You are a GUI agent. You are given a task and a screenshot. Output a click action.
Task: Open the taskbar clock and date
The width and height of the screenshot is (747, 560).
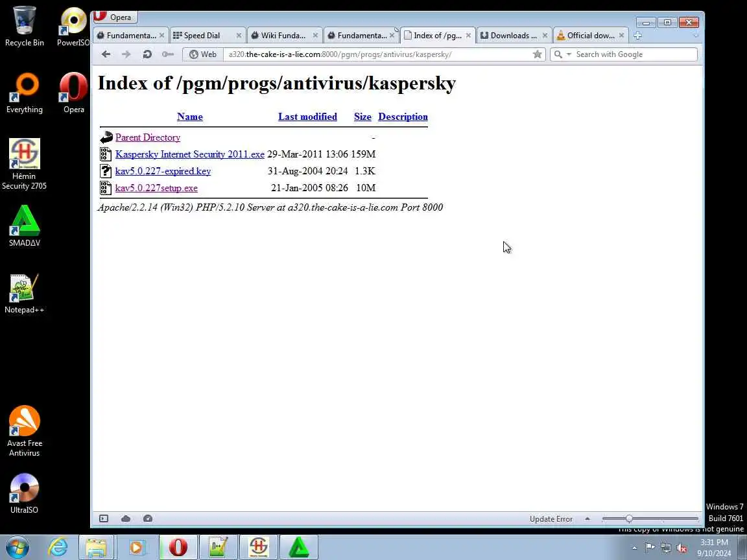click(x=714, y=548)
